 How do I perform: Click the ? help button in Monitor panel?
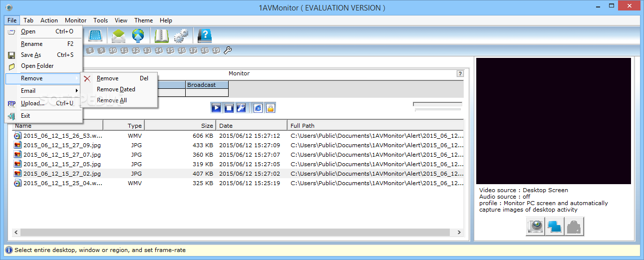point(460,74)
